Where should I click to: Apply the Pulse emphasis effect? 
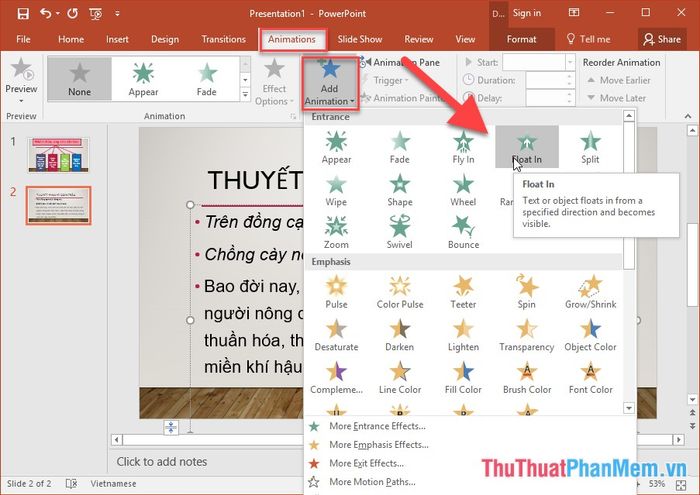click(336, 292)
